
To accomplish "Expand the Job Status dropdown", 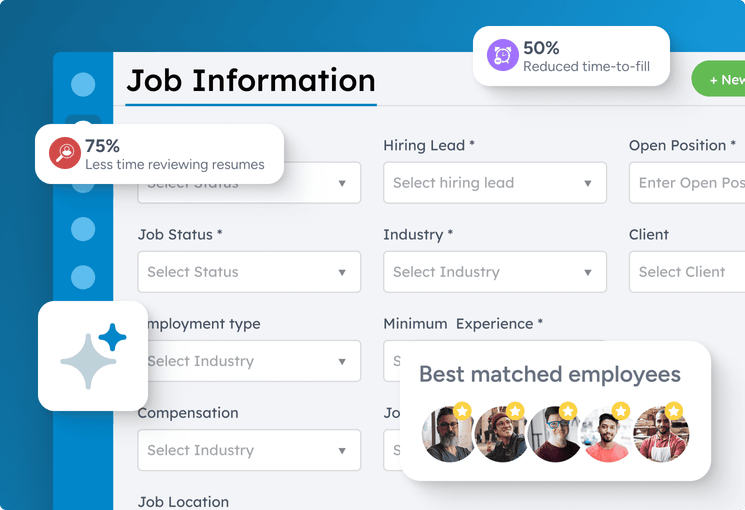I will tap(249, 272).
